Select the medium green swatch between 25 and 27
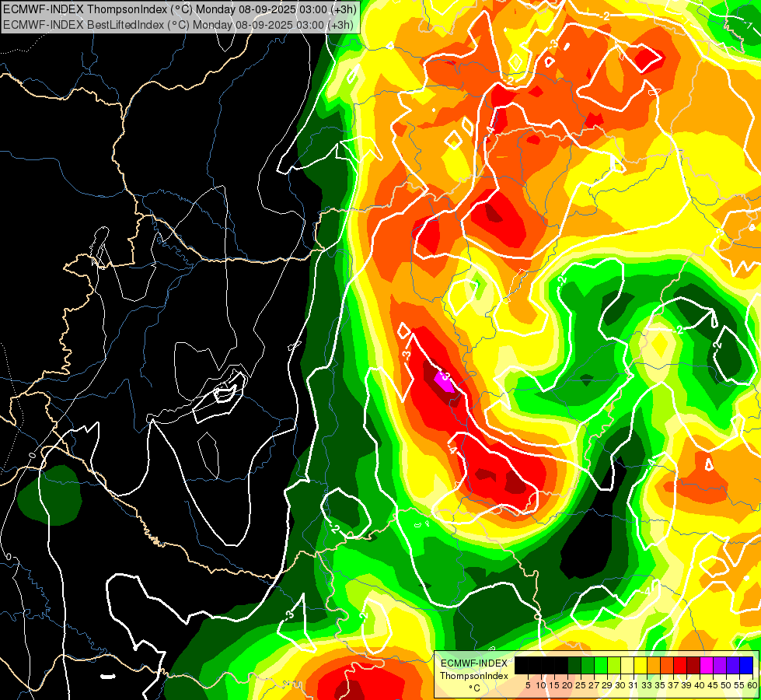761x700 pixels. (x=588, y=666)
